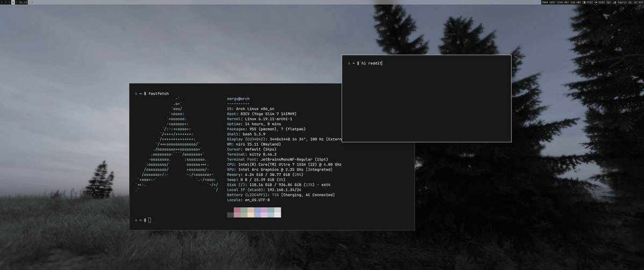Click the bracketed tray module after volume
644x270 pixels.
point(609,2)
